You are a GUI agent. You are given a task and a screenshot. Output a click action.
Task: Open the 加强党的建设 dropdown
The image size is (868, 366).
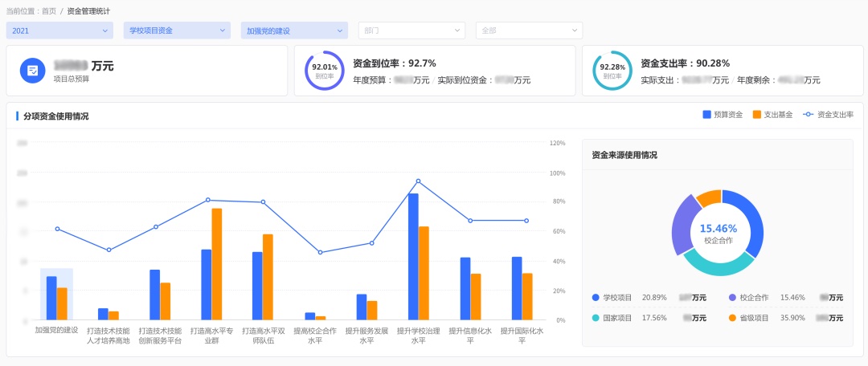click(x=294, y=31)
